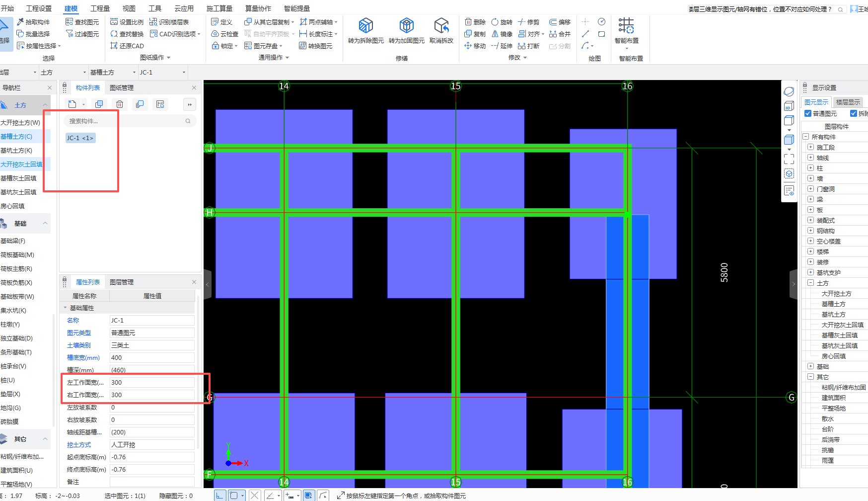
Task: Click the 设置比例 set scale icon
Action: tap(114, 22)
